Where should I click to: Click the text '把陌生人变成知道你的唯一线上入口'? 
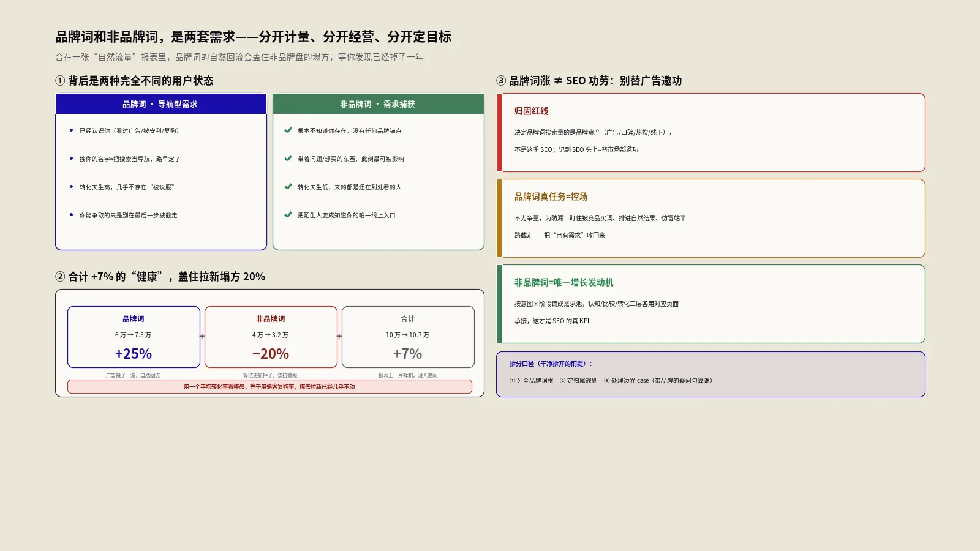[x=347, y=215]
